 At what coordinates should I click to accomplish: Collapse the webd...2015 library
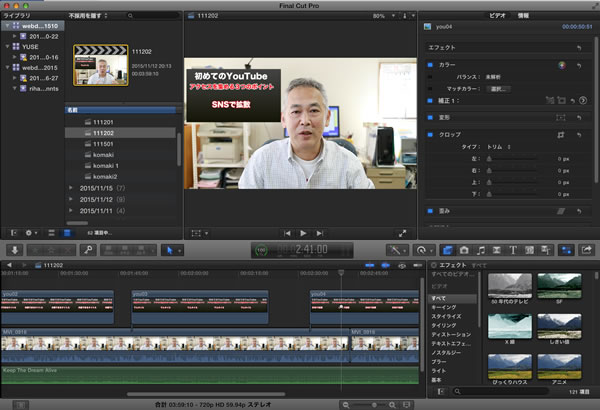click(7, 67)
